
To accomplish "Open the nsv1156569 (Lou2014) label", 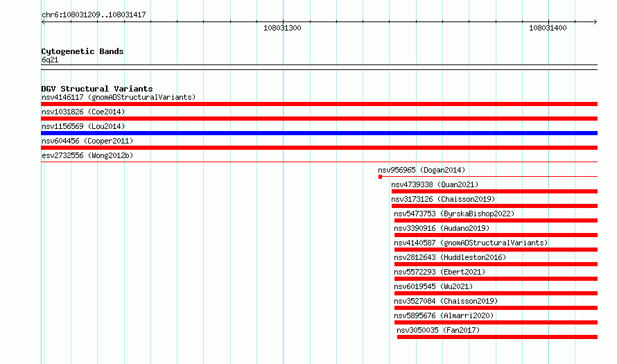I will (83, 126).
